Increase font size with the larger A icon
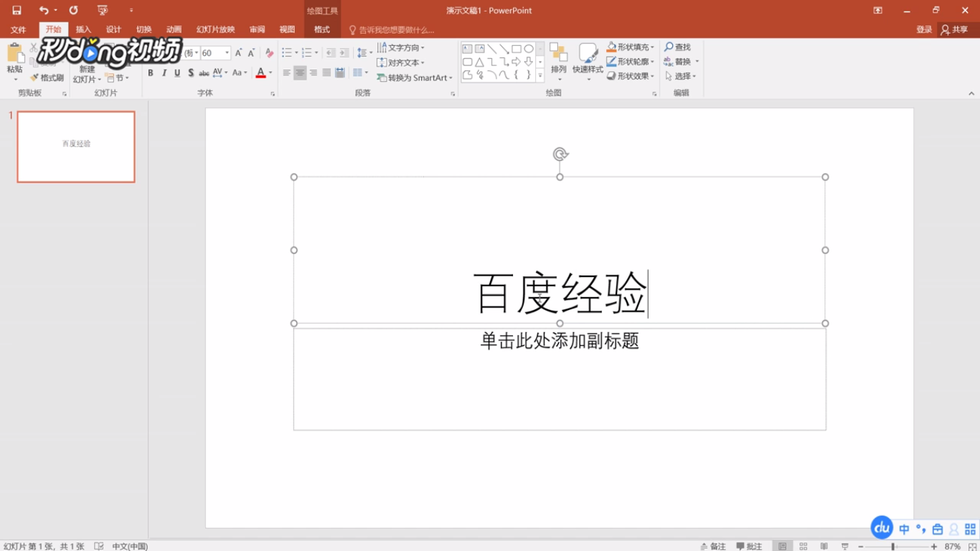Screen dimensions: 980x551 point(239,53)
